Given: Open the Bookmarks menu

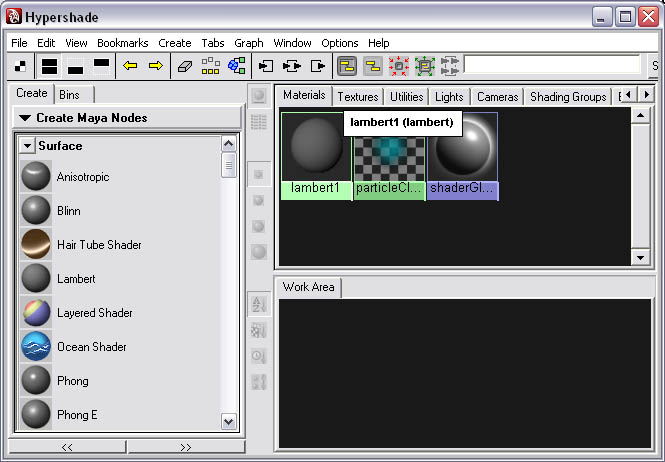Looking at the screenshot, I should pyautogui.click(x=123, y=43).
